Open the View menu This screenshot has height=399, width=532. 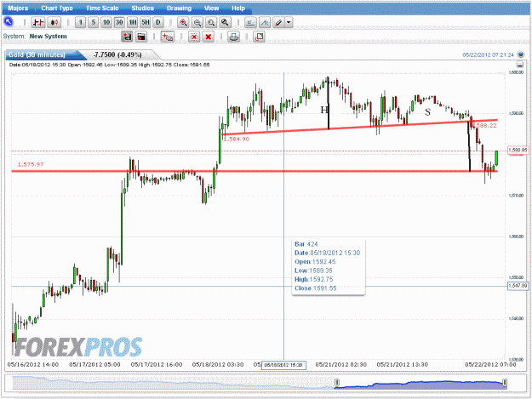pos(211,9)
